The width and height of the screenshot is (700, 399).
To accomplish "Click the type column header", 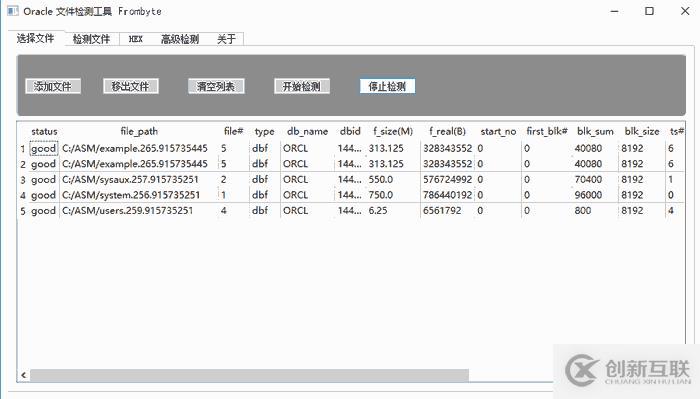I will pos(264,131).
